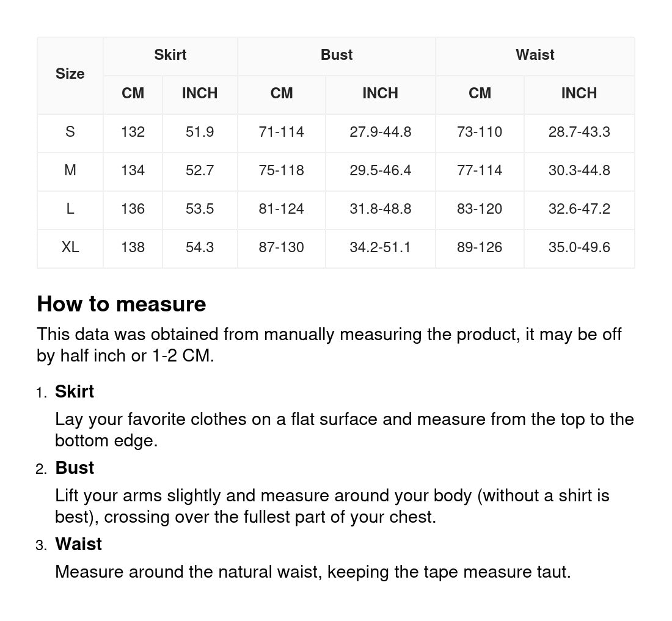Click the "How to measure" heading
Image resolution: width=672 pixels, height=621 pixels.
click(122, 304)
